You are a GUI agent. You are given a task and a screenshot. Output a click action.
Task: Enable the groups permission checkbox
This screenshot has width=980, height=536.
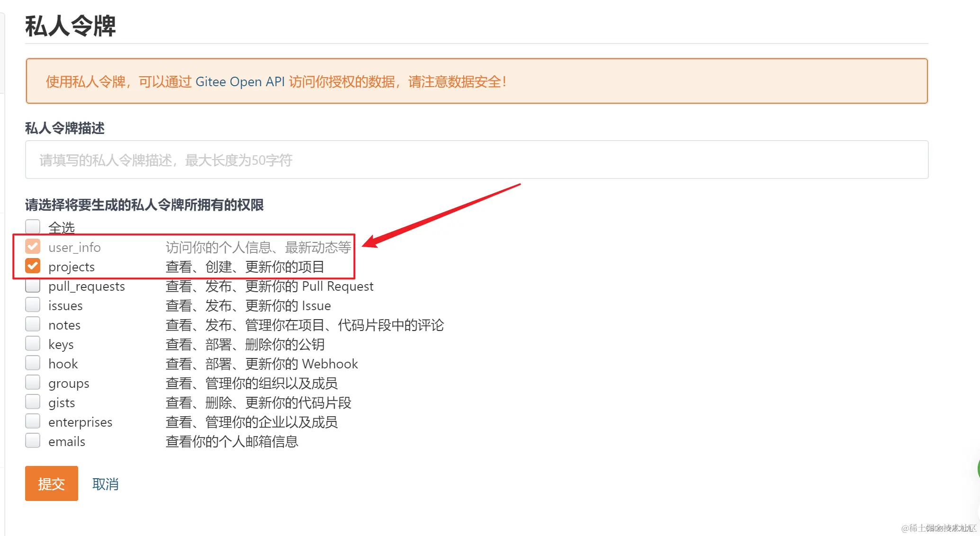tap(33, 383)
